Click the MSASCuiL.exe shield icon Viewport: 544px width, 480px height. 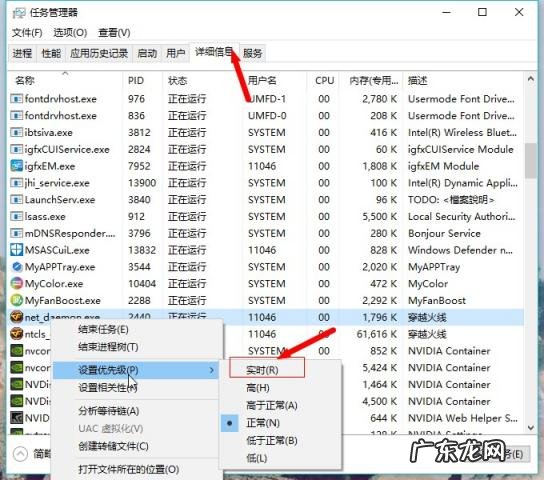[16, 250]
